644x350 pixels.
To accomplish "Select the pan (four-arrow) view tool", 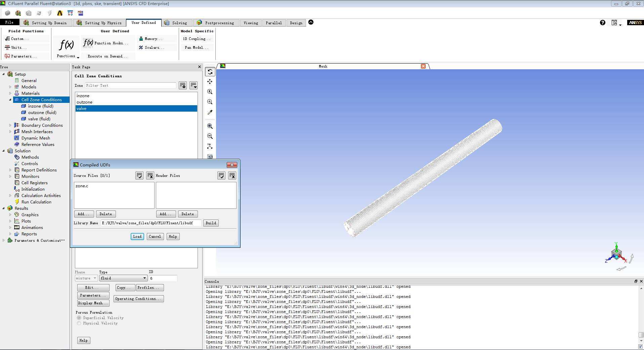I will coord(210,82).
